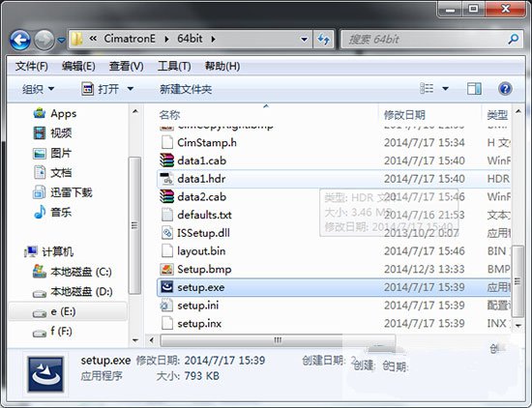Click the refresh icon beside address bar
The image size is (532, 408).
tap(324, 40)
